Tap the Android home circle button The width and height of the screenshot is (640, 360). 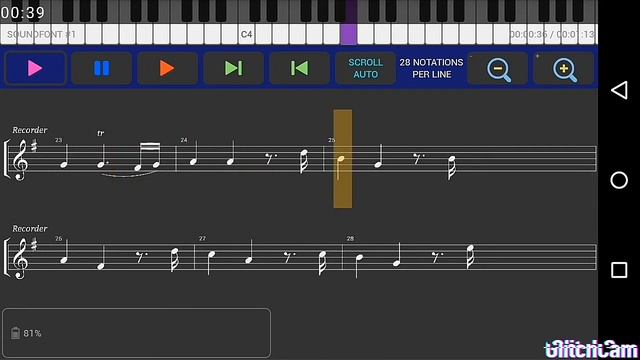(619, 180)
